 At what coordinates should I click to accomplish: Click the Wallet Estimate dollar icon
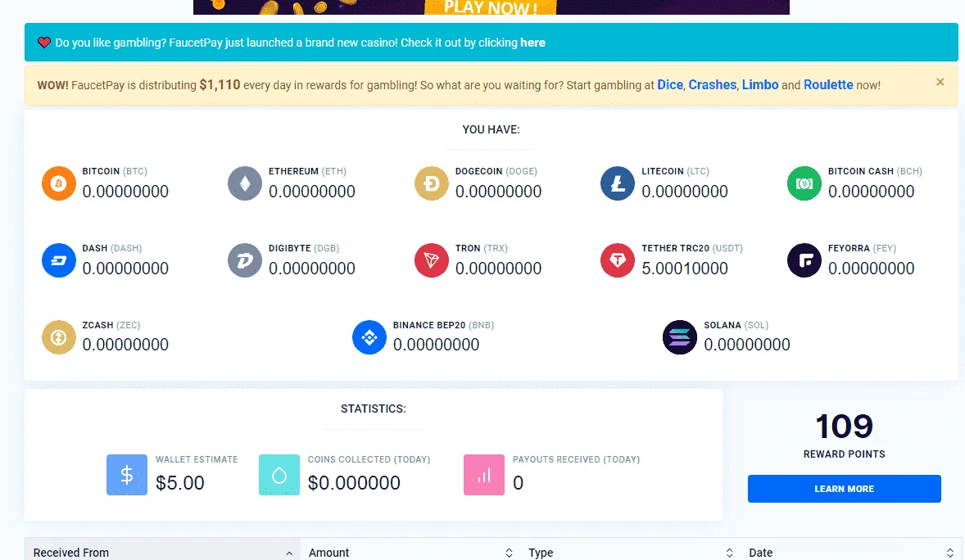pos(127,475)
